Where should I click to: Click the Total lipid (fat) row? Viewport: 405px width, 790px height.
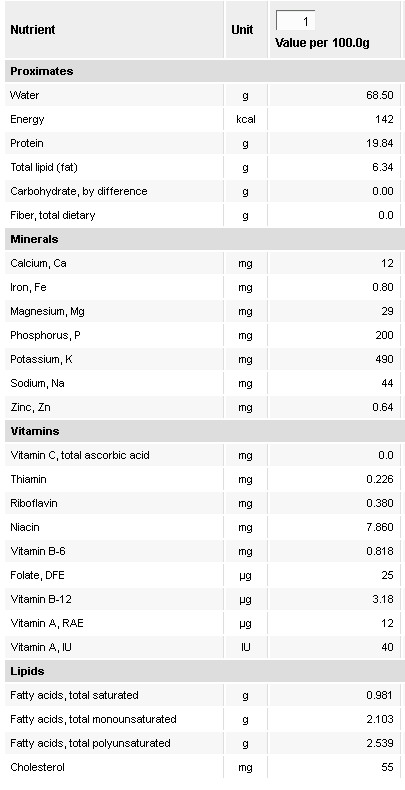point(202,167)
